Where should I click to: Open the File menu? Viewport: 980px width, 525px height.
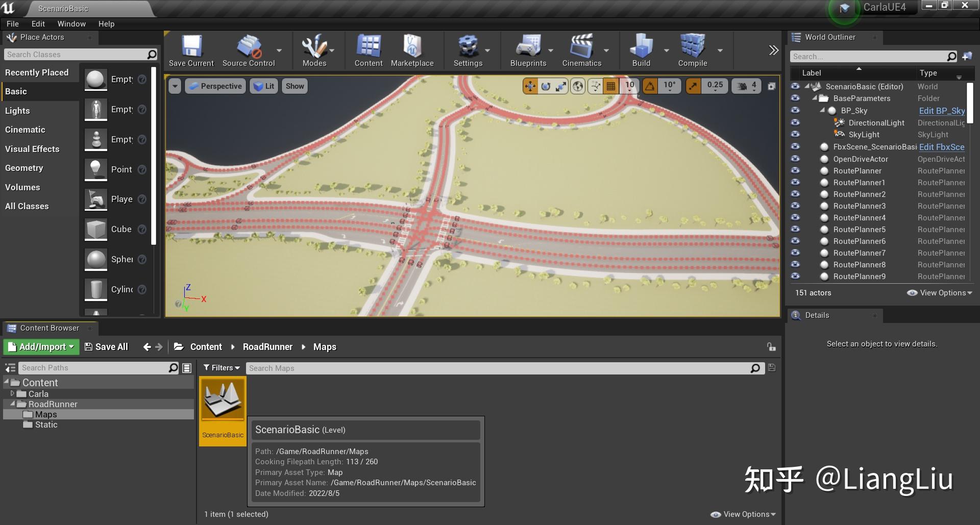coord(13,24)
